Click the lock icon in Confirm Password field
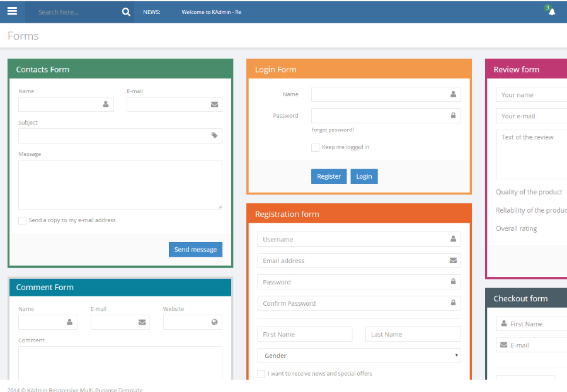This screenshot has width=567, height=392. 453,303
